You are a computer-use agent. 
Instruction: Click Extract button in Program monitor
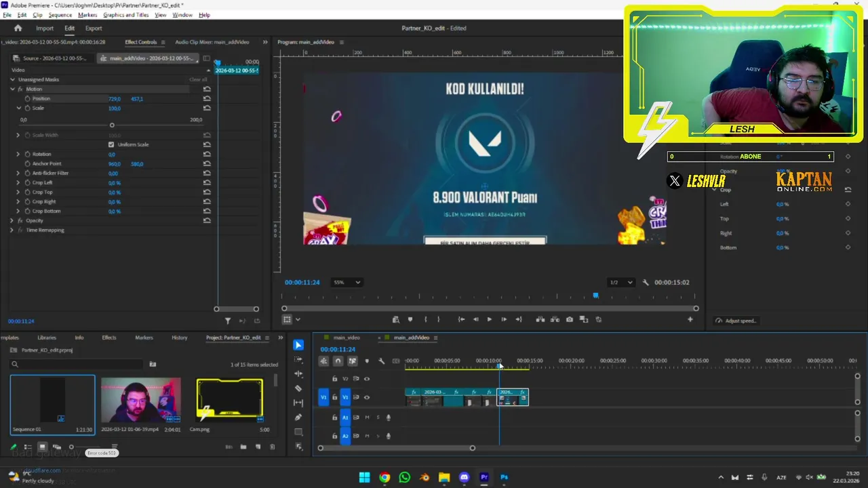[x=555, y=319]
